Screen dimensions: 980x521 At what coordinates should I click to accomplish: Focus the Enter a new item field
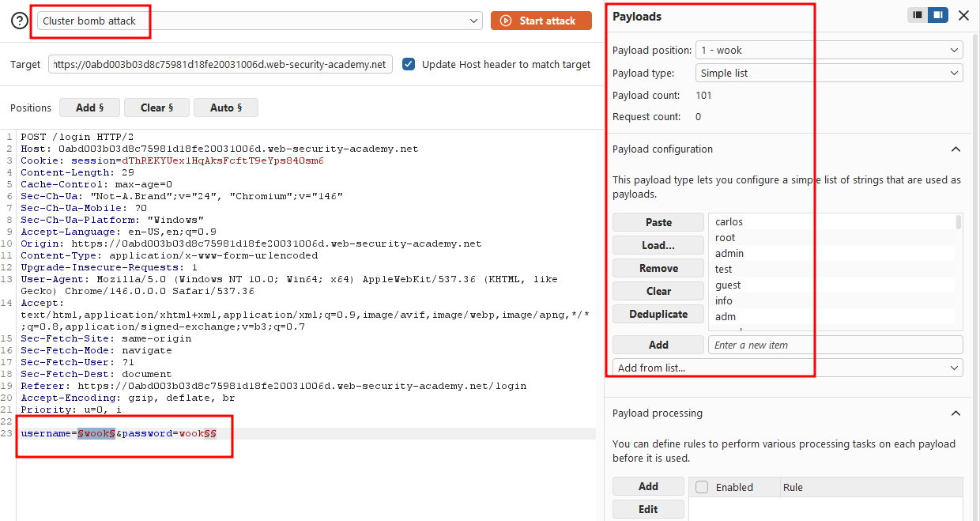835,345
